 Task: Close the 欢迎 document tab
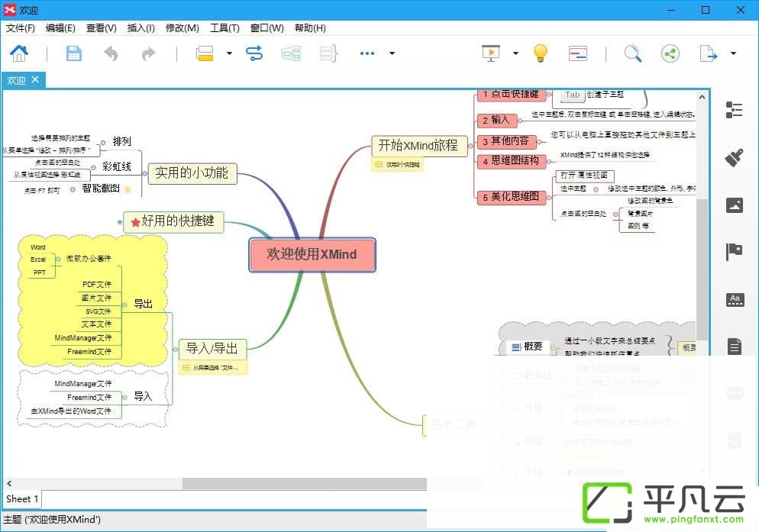tap(35, 79)
